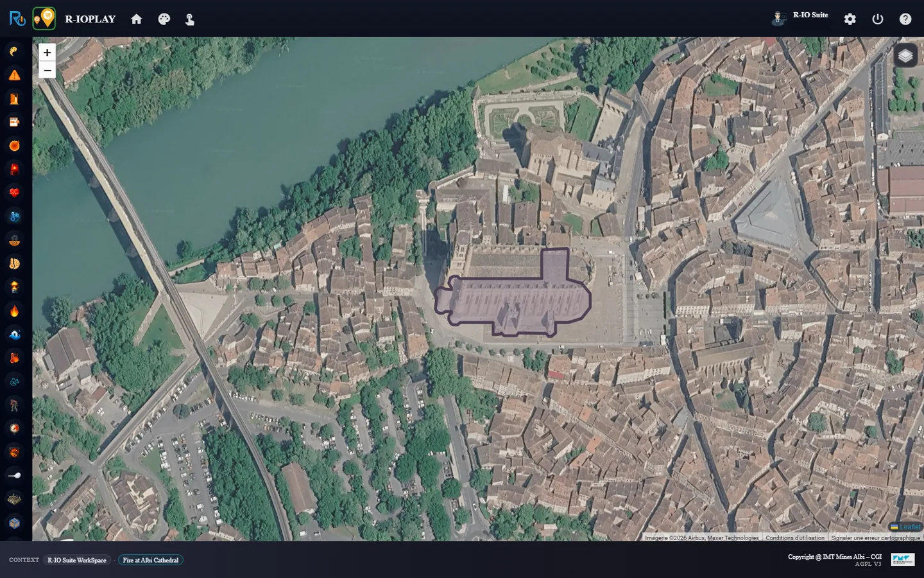The width and height of the screenshot is (924, 578).
Task: Select the white spoon-shaped sidebar icon
Action: tap(14, 476)
